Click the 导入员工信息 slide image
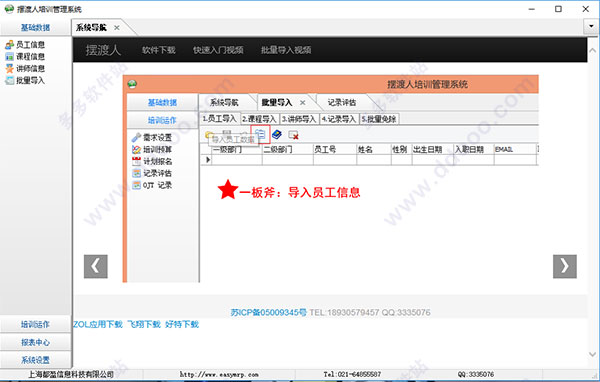Image resolution: width=600 pixels, height=382 pixels. pos(331,179)
